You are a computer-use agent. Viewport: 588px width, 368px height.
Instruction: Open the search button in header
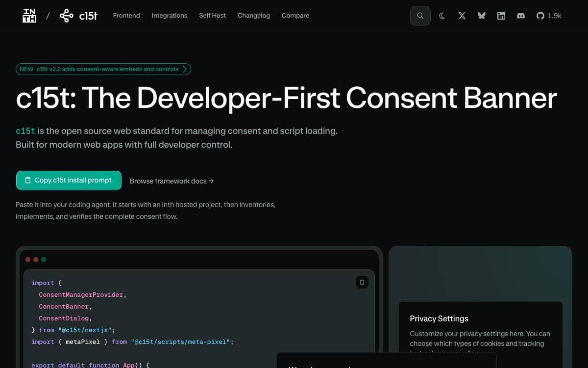[x=420, y=16]
